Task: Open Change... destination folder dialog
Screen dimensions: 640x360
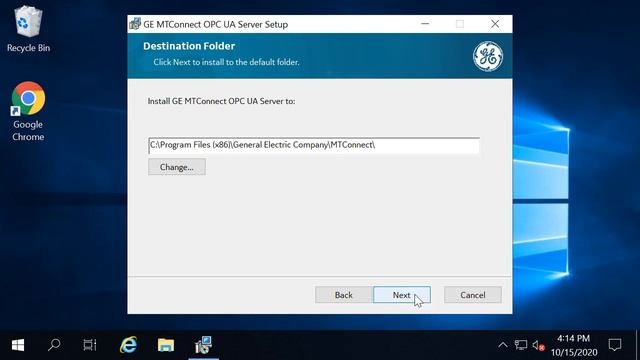Action: pos(177,167)
